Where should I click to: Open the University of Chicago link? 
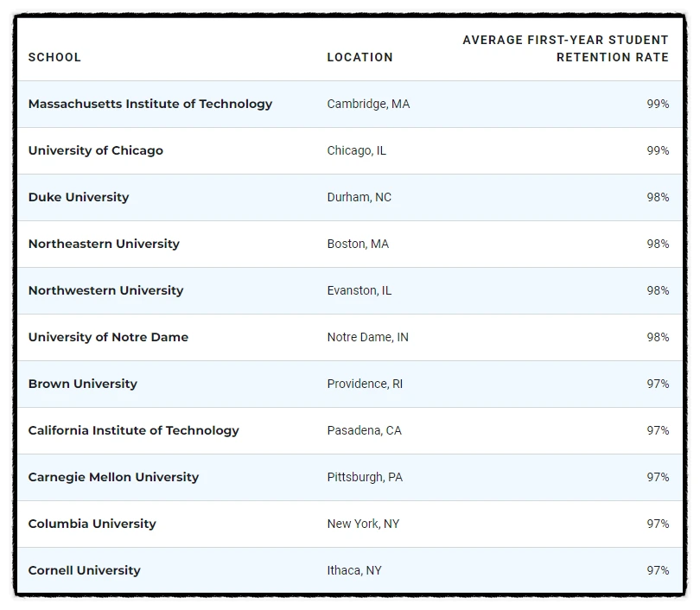[x=96, y=150]
